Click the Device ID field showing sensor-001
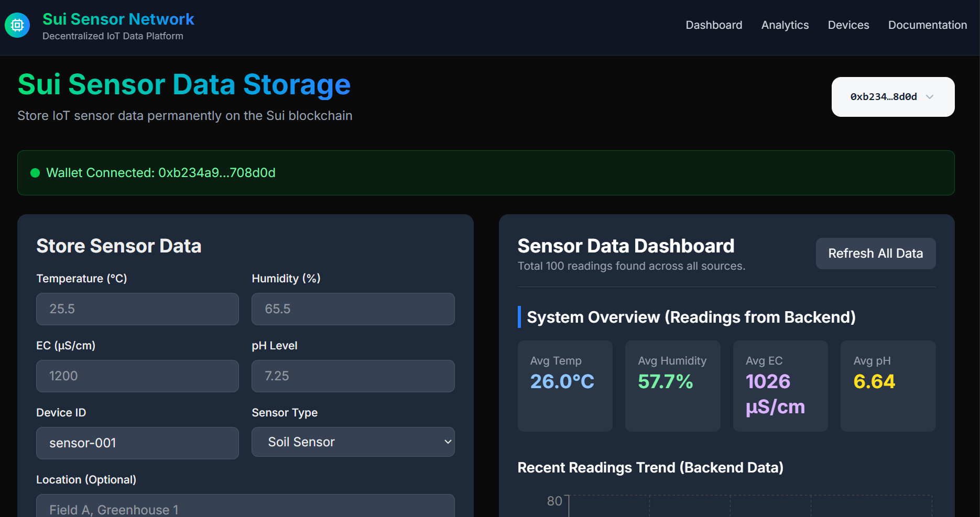 tap(137, 443)
